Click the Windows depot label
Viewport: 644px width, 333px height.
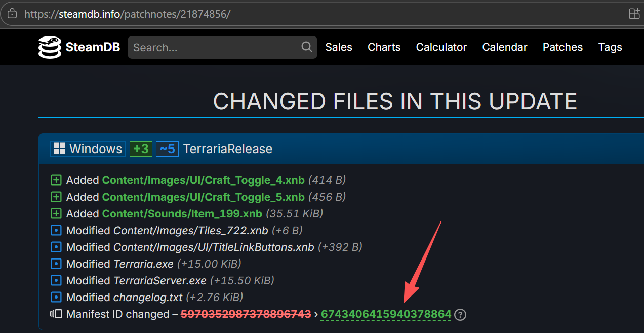point(88,149)
